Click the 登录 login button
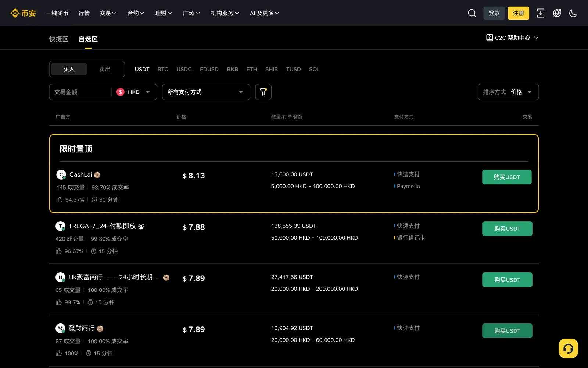This screenshot has width=588, height=368. point(494,13)
